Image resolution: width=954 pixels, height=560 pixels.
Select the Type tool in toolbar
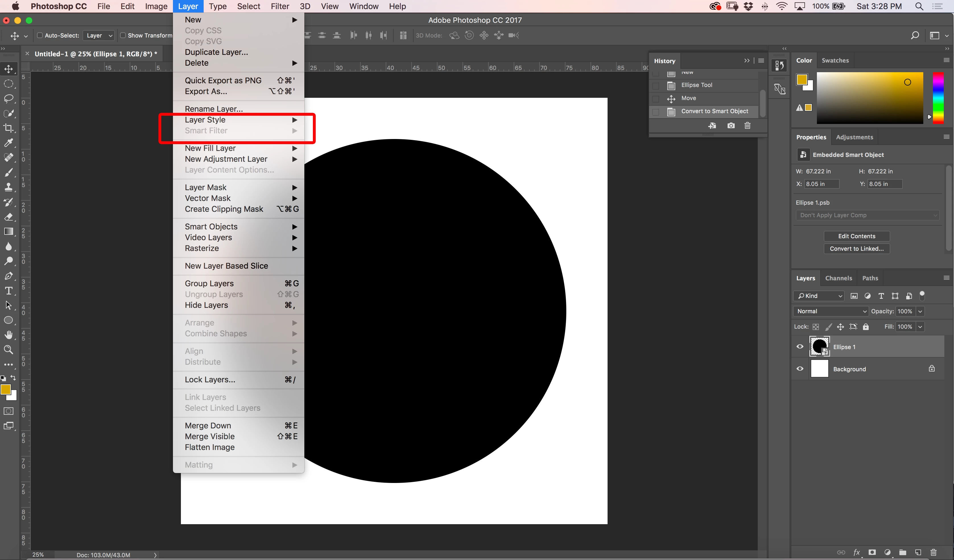[8, 291]
